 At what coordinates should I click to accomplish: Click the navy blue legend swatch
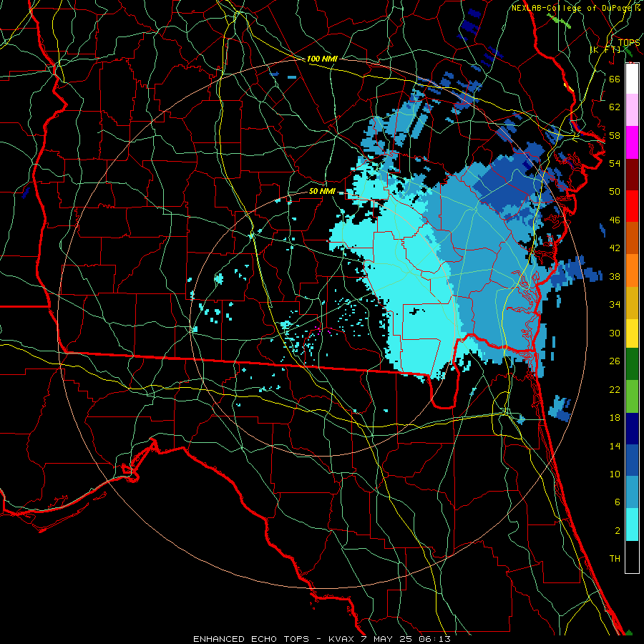632,429
